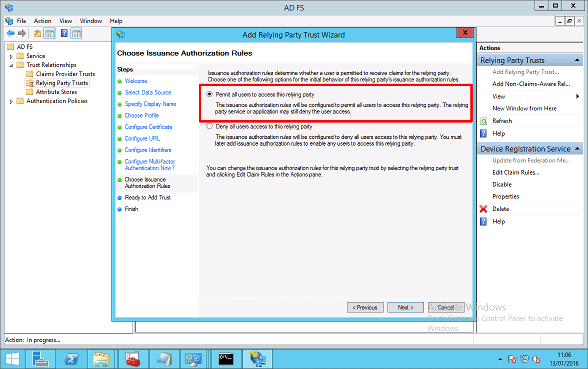This screenshot has width=588, height=369.
Task: Click Edit Claim Rules... in Actions
Action: 516,172
